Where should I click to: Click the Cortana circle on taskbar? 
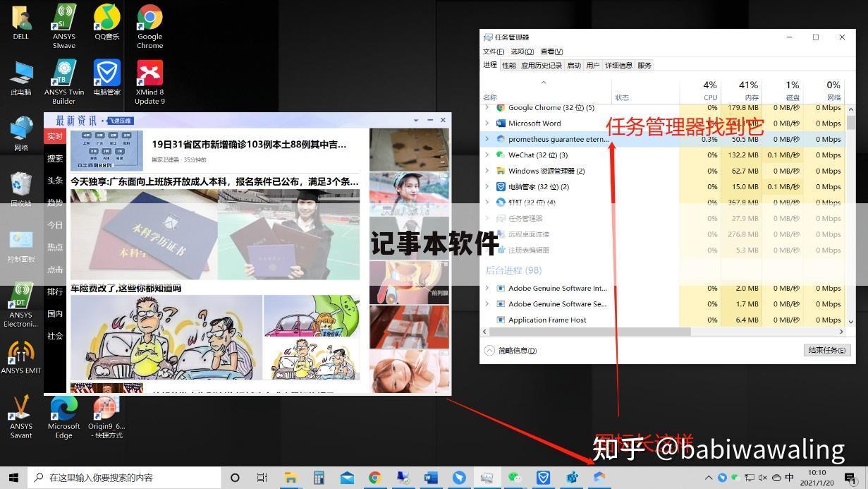click(236, 478)
